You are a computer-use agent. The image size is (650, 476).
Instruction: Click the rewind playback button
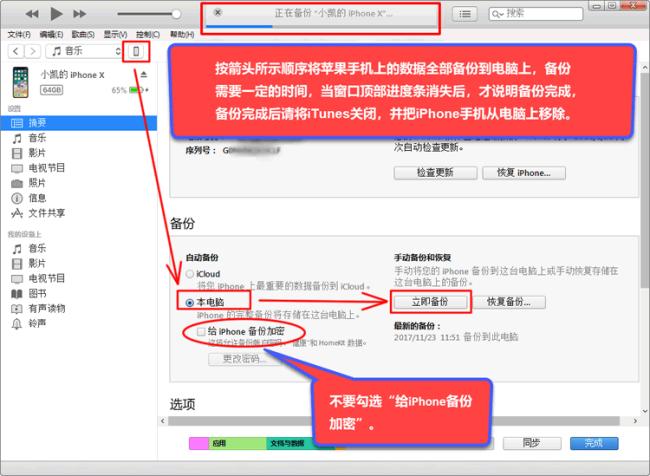coord(32,14)
